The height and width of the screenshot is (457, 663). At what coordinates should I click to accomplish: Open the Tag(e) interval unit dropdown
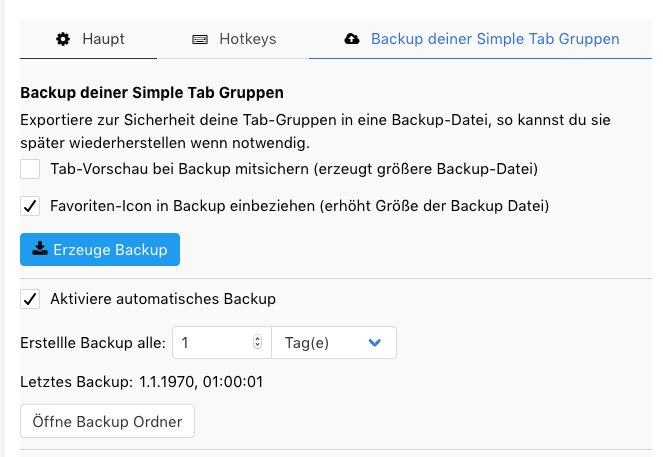[333, 342]
